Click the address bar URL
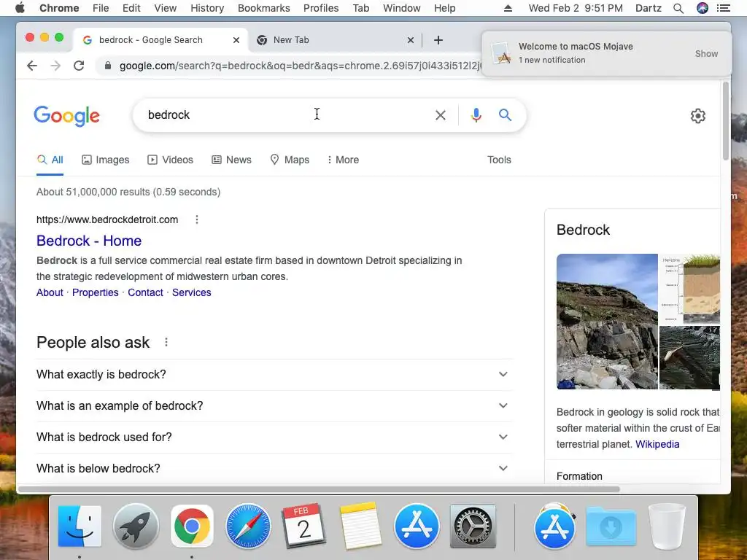The height and width of the screenshot is (560, 747). tap(300, 66)
